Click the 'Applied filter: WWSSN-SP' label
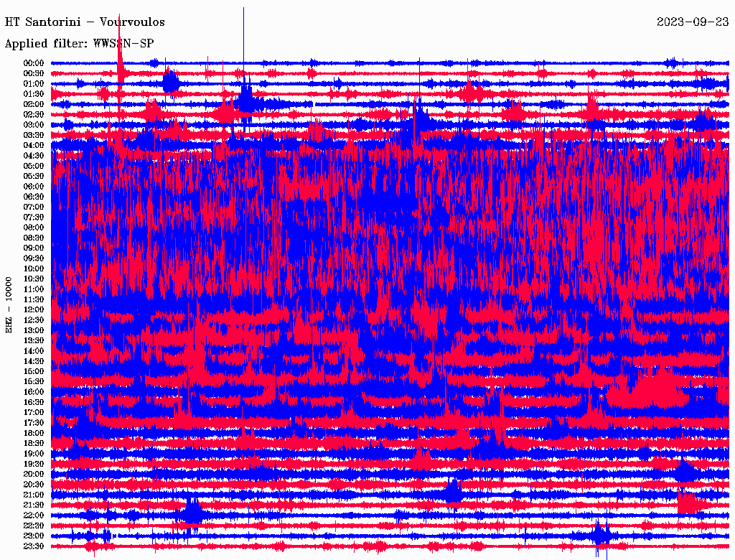Screen dimensions: 735x560 click(79, 44)
